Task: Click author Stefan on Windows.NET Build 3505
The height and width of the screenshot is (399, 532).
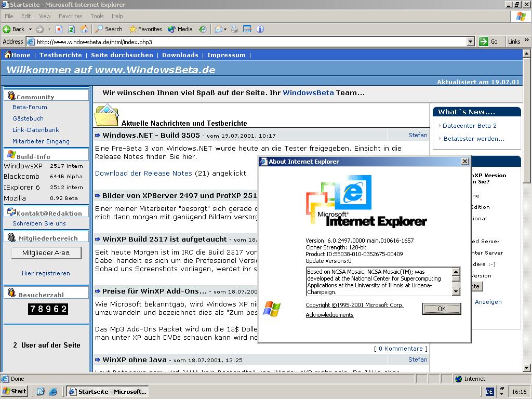Action: coord(418,135)
